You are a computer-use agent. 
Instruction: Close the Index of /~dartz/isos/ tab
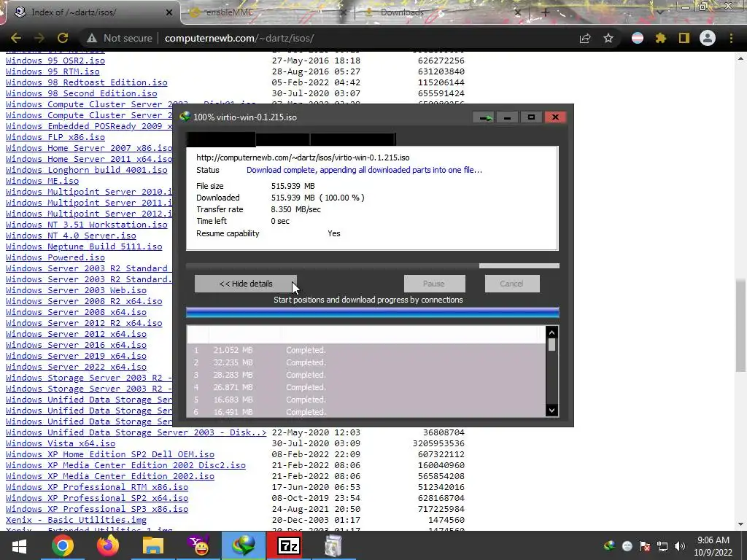point(169,12)
